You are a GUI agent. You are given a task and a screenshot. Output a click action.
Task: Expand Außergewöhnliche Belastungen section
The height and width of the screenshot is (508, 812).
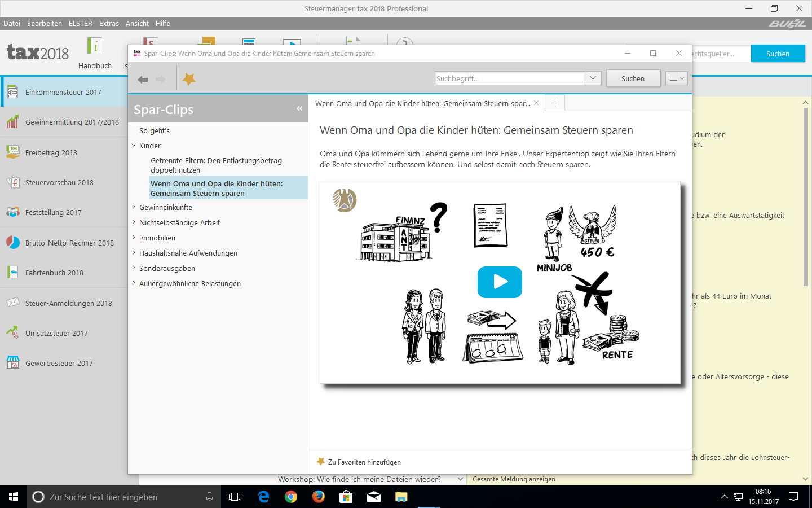[x=134, y=283]
